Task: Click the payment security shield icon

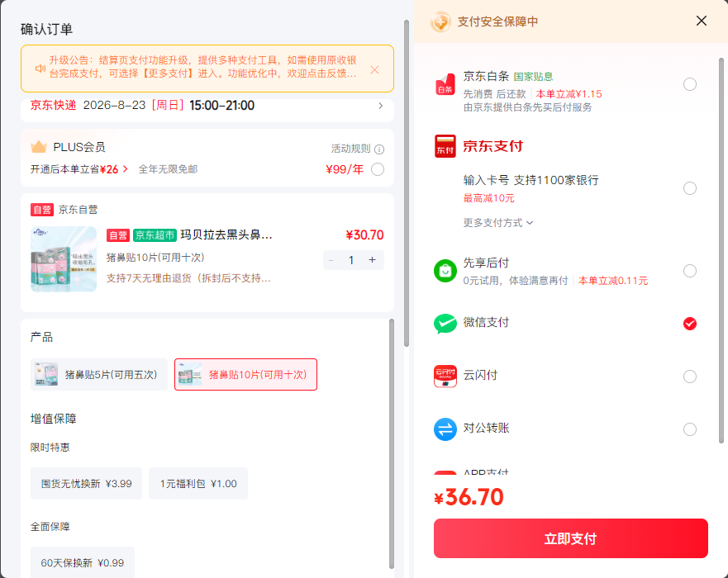Action: (x=440, y=21)
